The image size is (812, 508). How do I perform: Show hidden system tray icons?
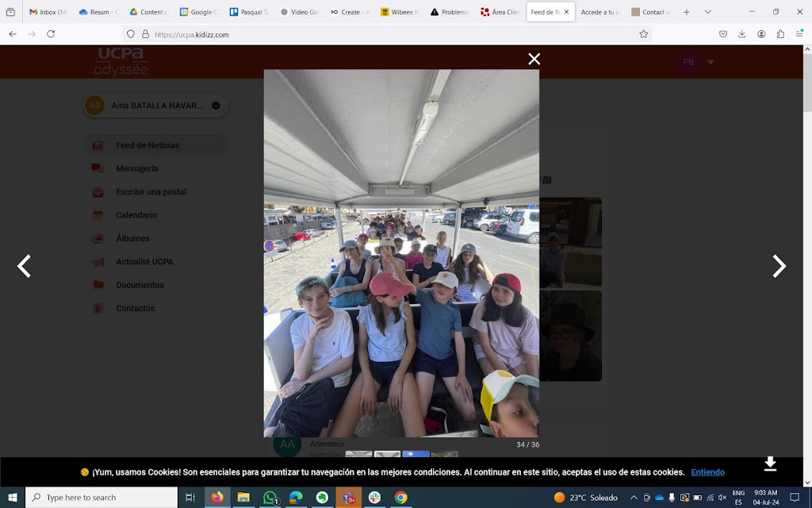click(634, 498)
